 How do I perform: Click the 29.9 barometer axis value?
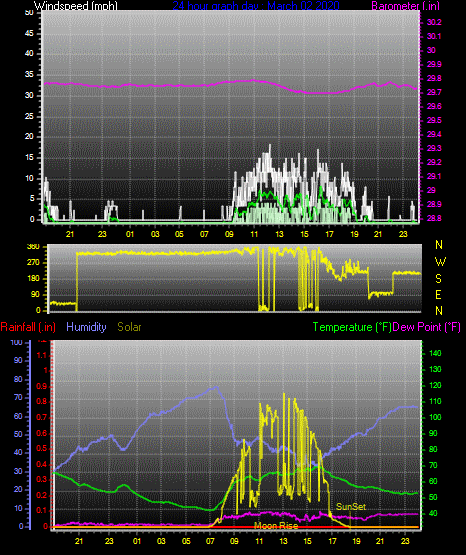point(434,64)
